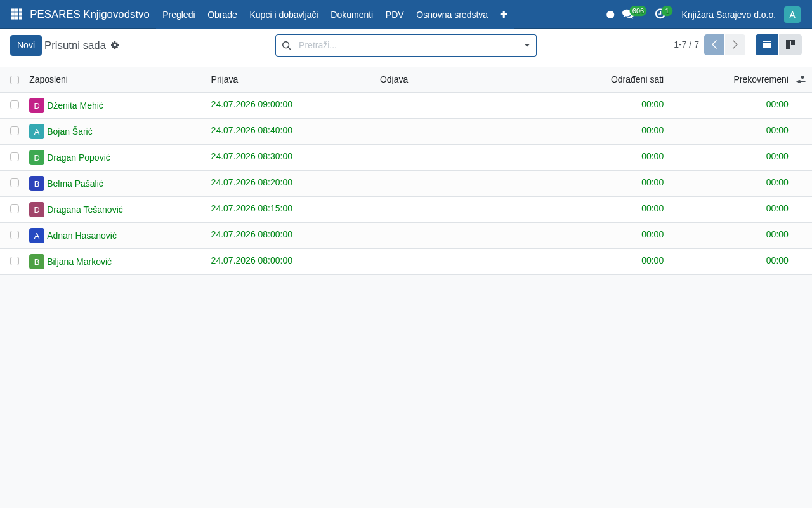Viewport: 812px width, 508px height.
Task: Open the Obrade menu
Action: 222,15
